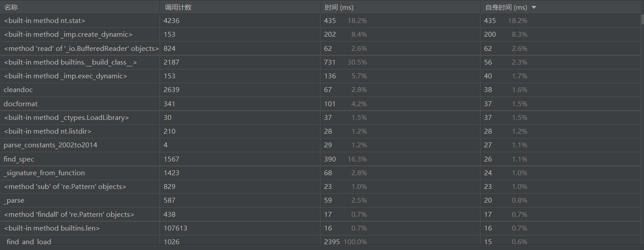Sort by the 自身时间 (ms) column header

click(506, 8)
